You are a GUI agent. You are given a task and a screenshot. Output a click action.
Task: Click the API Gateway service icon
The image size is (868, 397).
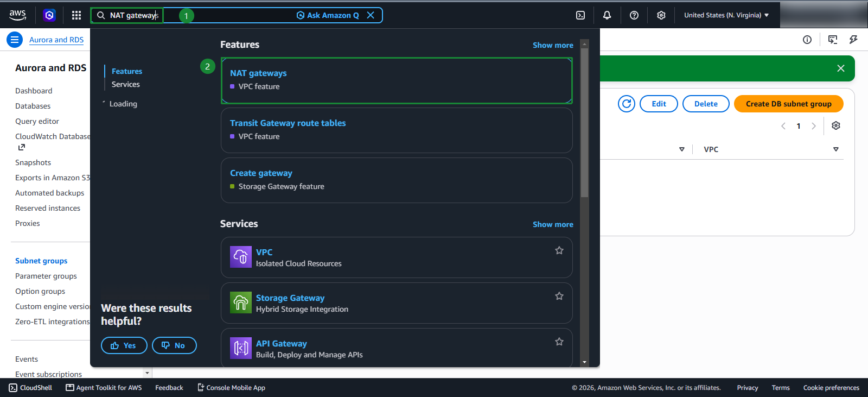pos(241,348)
